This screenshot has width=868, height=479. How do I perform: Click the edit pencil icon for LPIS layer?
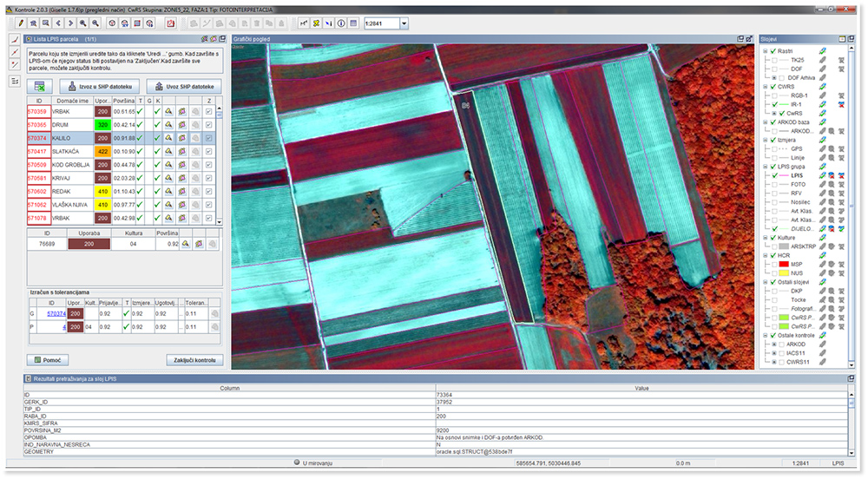[x=823, y=175]
